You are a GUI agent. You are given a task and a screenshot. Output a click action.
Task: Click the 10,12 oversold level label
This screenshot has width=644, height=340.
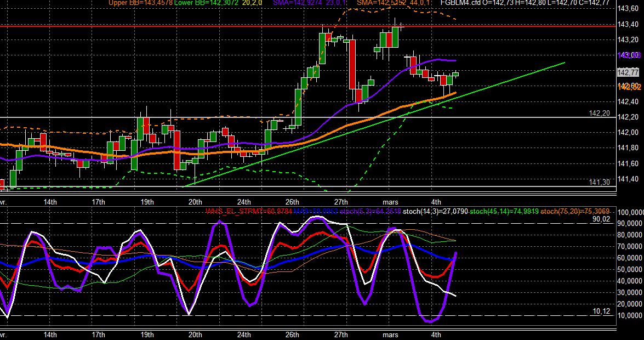pos(601,311)
